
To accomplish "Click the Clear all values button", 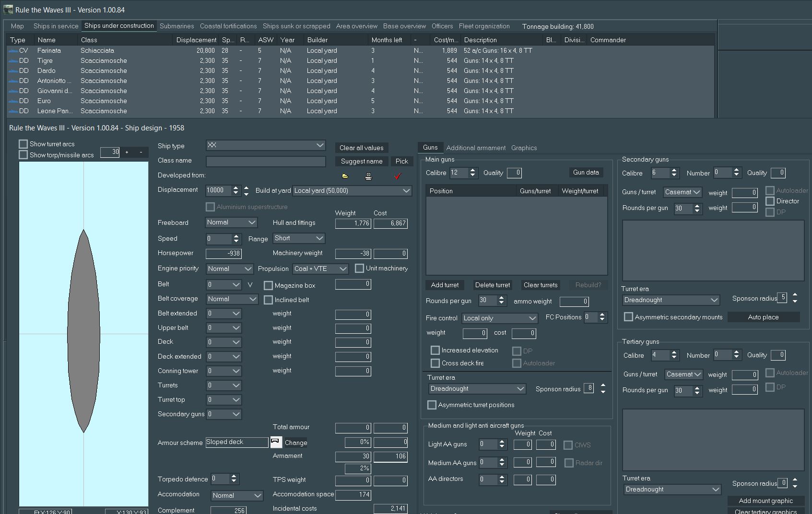I will pyautogui.click(x=362, y=148).
